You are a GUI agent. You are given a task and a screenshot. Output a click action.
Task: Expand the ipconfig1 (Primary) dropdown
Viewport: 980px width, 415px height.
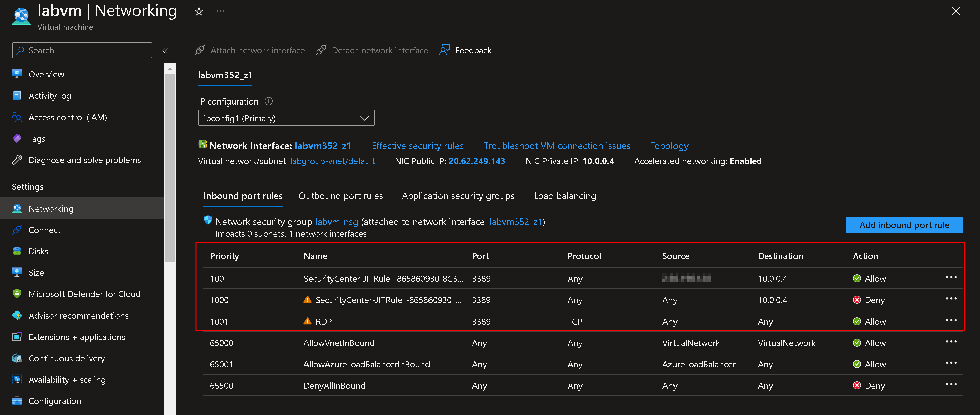(286, 118)
